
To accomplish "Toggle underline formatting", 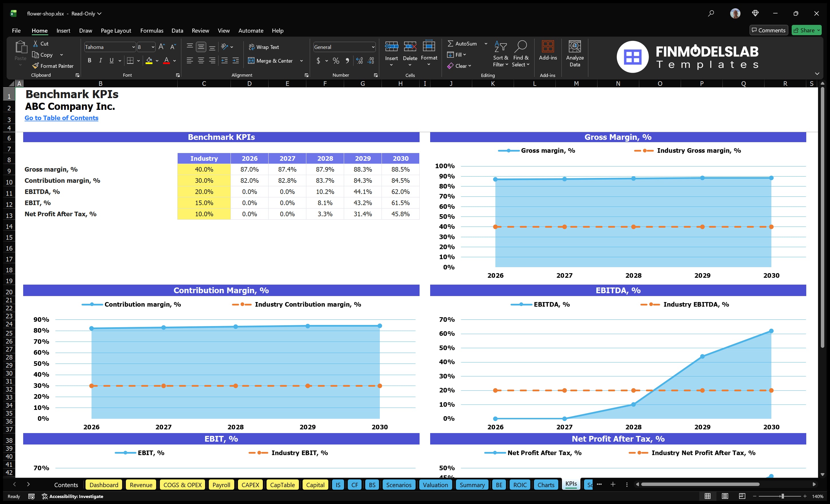I will pos(111,61).
